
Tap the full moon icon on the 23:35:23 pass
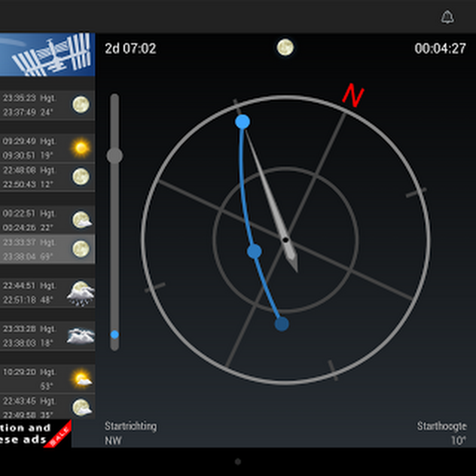[80, 104]
